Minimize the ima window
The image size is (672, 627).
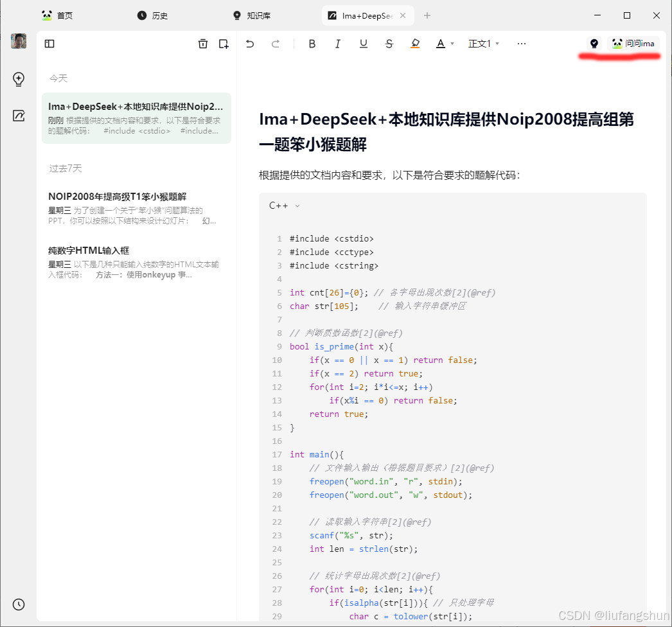click(x=597, y=15)
